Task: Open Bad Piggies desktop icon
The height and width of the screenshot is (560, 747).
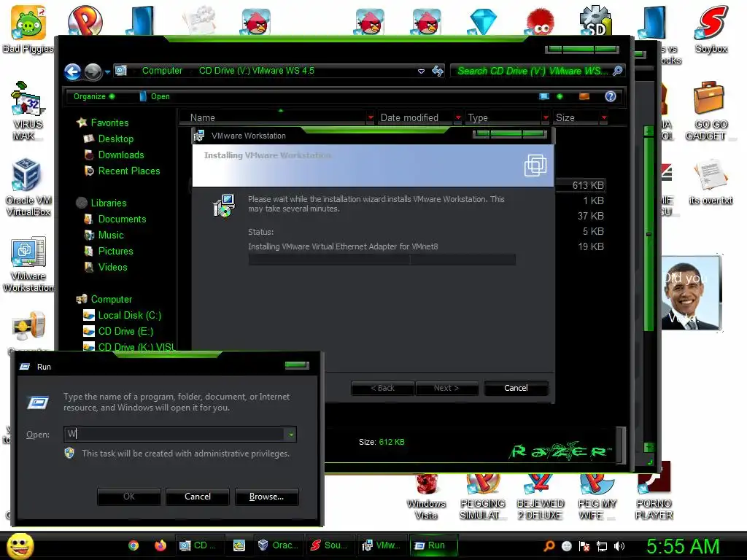Action: (28, 29)
